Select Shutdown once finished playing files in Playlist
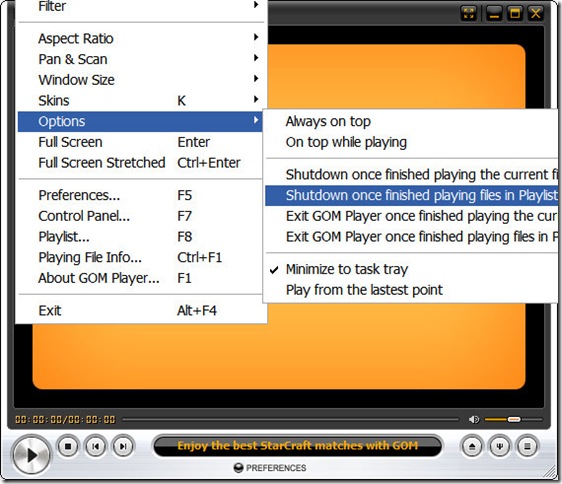This screenshot has width=562, height=484. (x=411, y=195)
